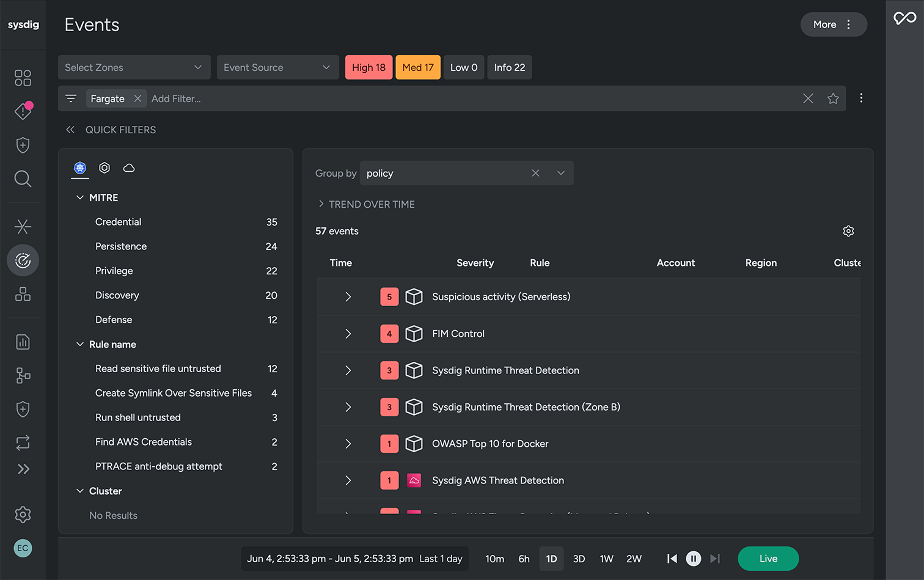The image size is (924, 580).
Task: Set time range to 2W
Action: tap(634, 559)
